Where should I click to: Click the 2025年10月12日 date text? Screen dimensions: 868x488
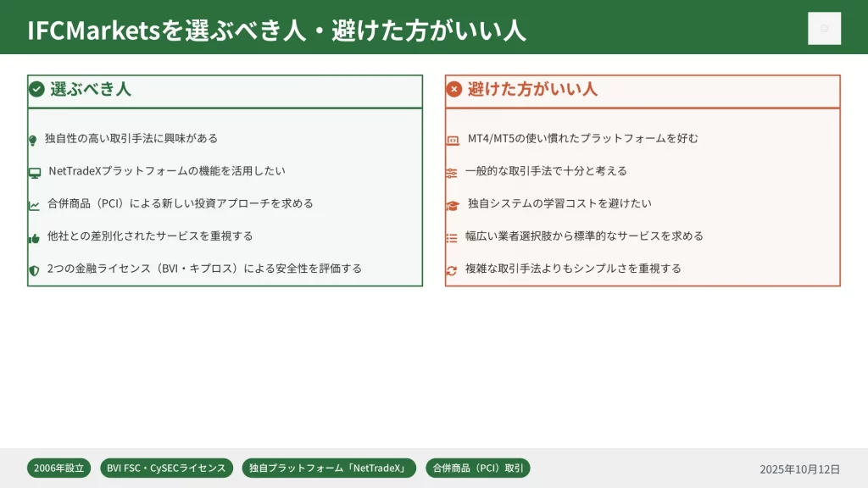(799, 469)
